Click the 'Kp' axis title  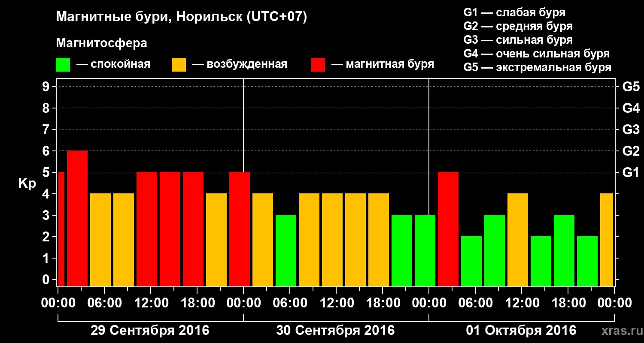[x=27, y=184]
